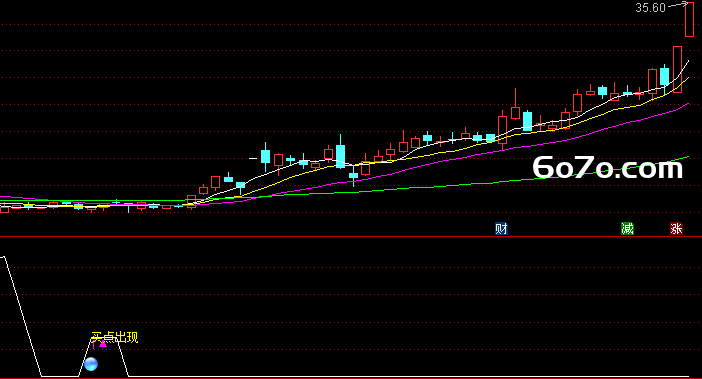
Task: Select the second-to-last large red candlestick
Action: 677,69
